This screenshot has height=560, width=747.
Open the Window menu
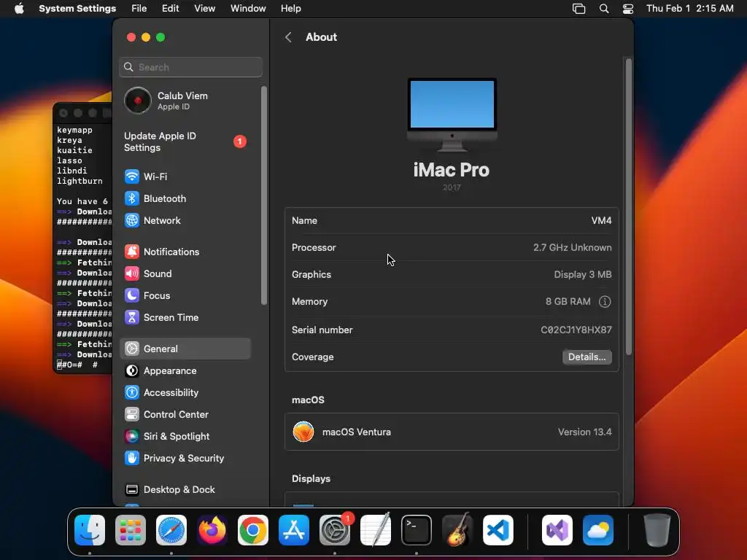click(248, 9)
